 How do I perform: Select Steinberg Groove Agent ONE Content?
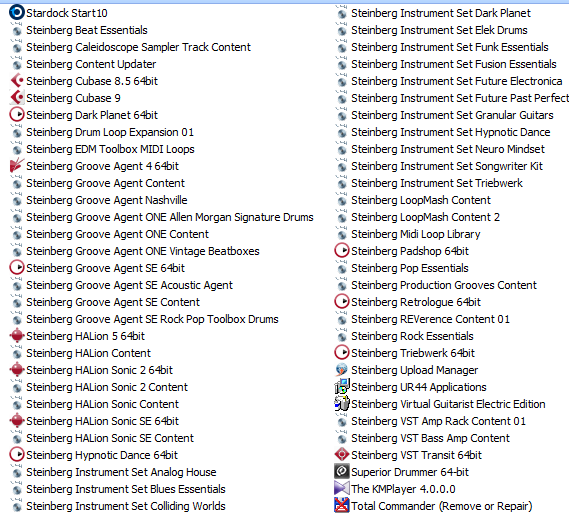point(117,234)
